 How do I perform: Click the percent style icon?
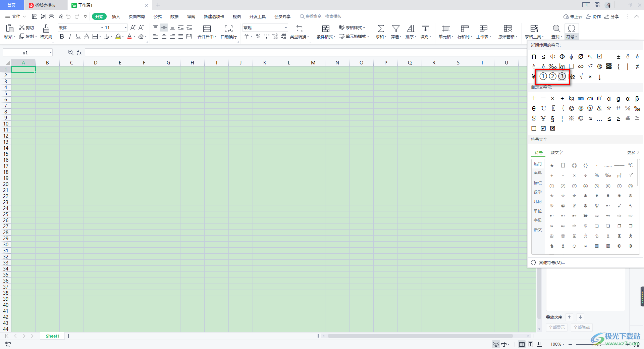coord(258,36)
